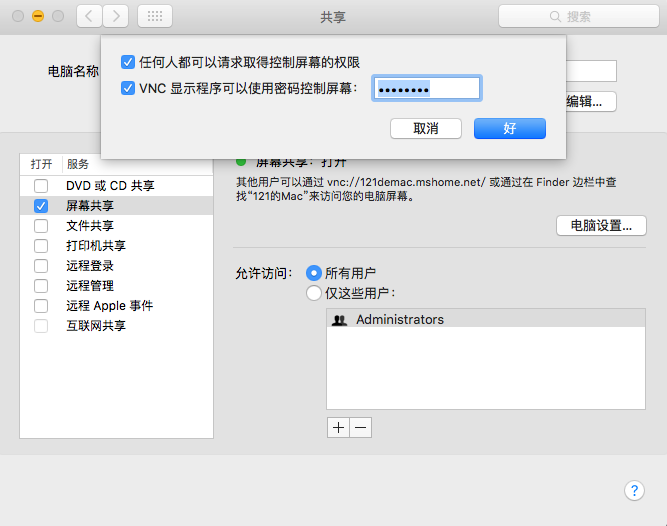Enable 远程管理 checkbox
The image size is (667, 526).
click(x=41, y=286)
